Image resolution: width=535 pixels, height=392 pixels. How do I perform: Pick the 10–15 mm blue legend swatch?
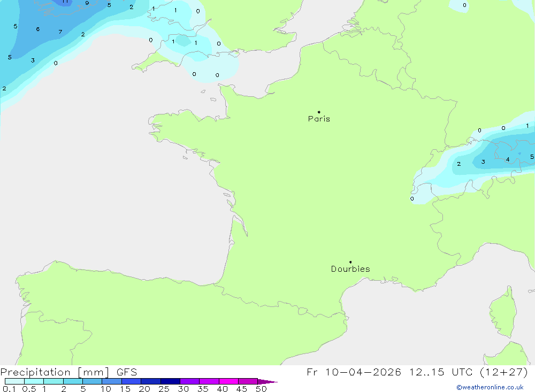point(112,381)
